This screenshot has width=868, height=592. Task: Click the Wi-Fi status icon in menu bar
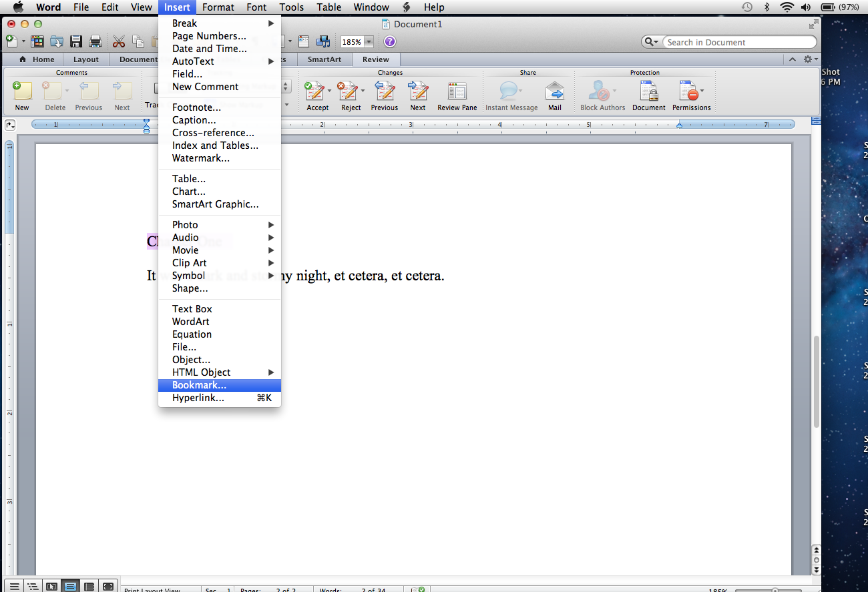(x=787, y=7)
